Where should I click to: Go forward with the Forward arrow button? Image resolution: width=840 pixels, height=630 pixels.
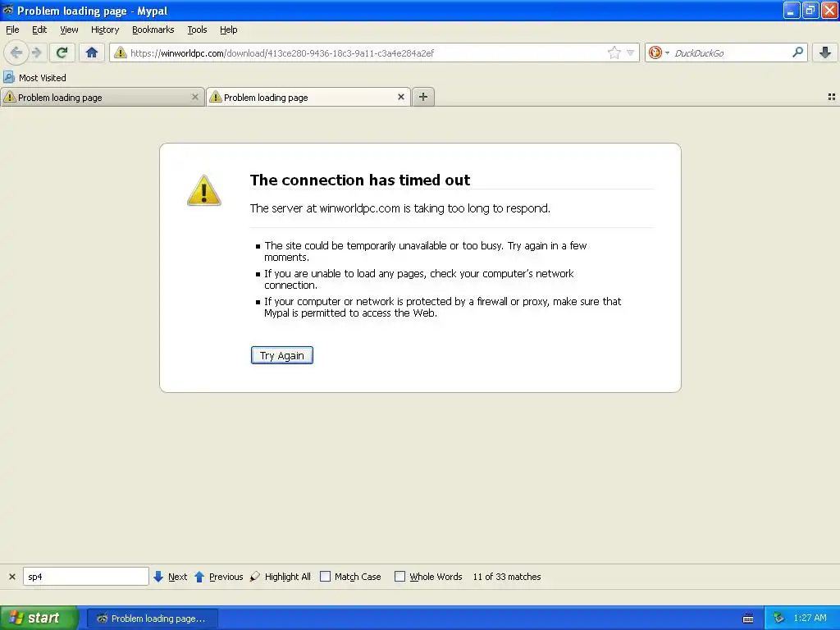pyautogui.click(x=37, y=52)
